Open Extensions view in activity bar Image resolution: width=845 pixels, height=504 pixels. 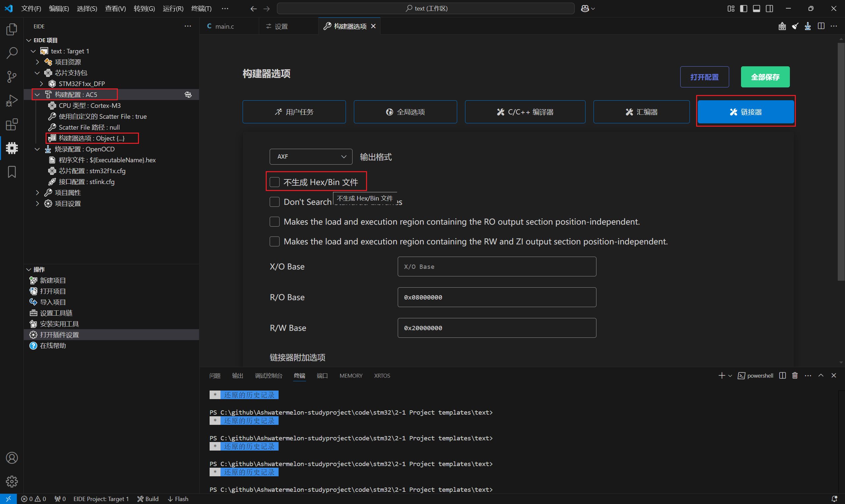[12, 124]
